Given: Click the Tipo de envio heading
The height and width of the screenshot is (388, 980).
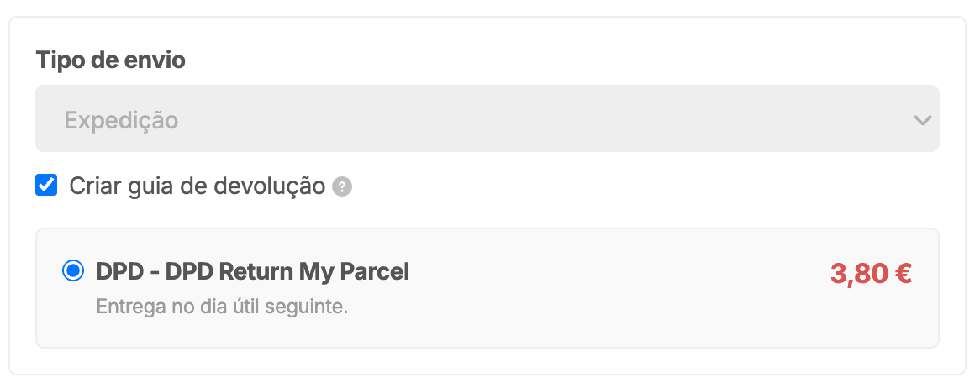Looking at the screenshot, I should (x=110, y=60).
